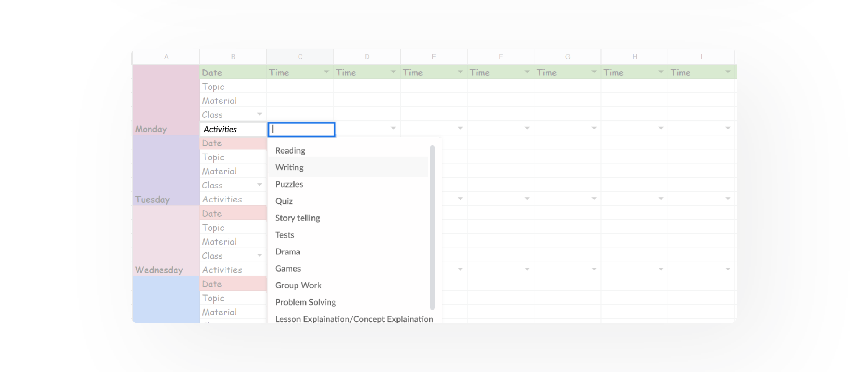Open column I Time filter arrow
Viewport: 868px width, 372px height.
[728, 72]
